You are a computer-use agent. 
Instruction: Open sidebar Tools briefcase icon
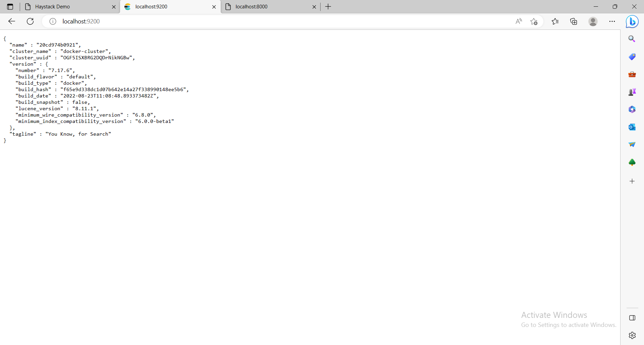(632, 74)
